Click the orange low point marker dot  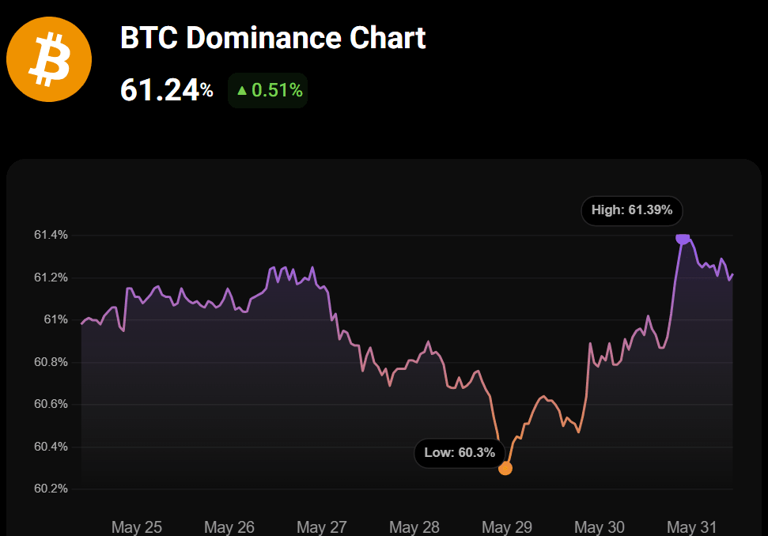(505, 468)
